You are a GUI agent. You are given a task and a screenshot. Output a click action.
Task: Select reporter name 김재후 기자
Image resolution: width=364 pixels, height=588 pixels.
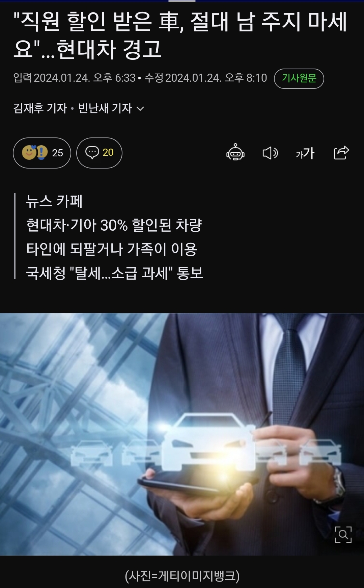click(40, 108)
